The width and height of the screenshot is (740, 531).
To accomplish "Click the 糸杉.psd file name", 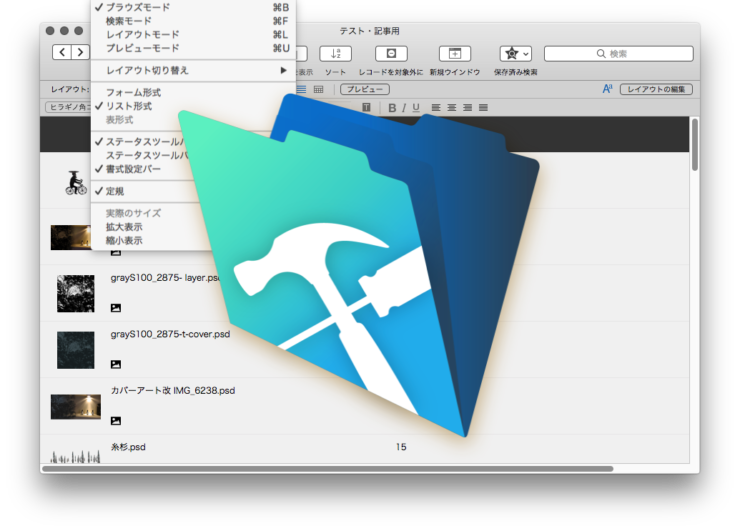I will coord(128,447).
